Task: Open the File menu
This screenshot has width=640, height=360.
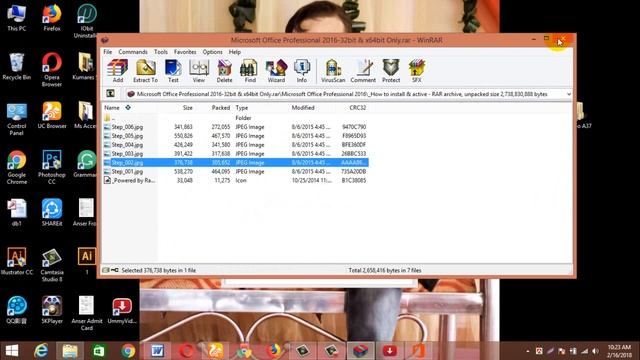Action: [107, 52]
